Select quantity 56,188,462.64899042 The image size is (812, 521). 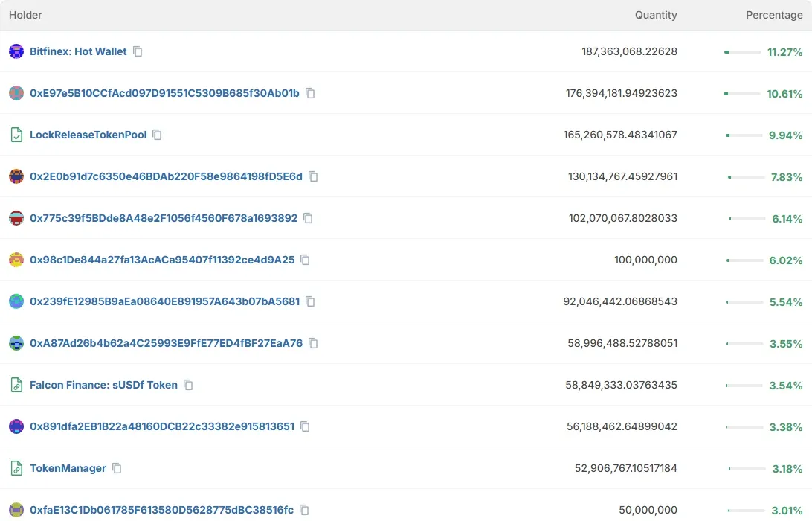[x=622, y=426]
